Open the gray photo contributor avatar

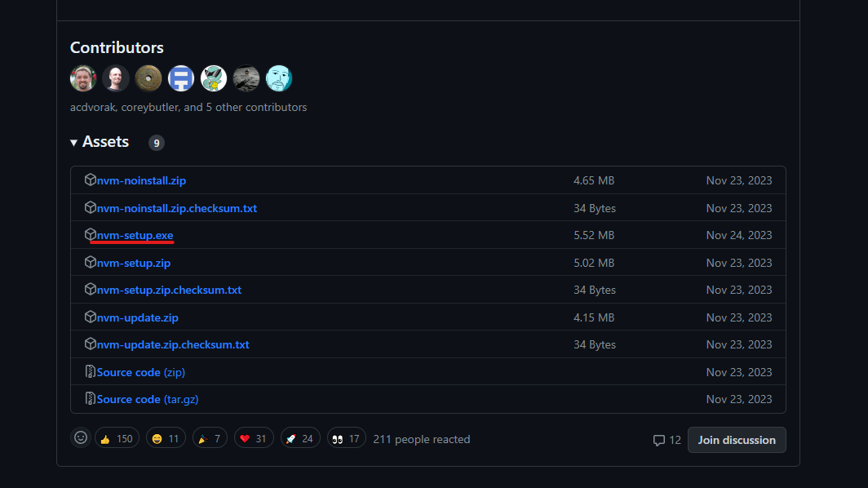point(246,78)
